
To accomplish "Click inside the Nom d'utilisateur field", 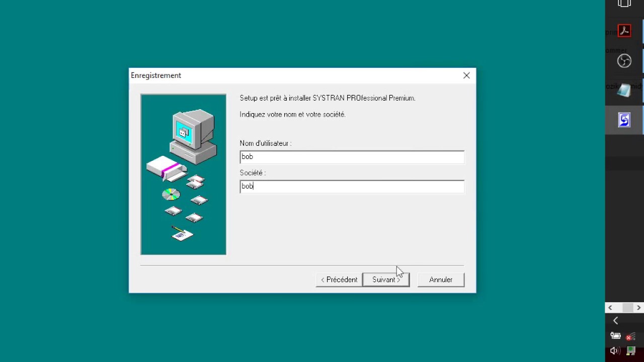I will pos(352,156).
